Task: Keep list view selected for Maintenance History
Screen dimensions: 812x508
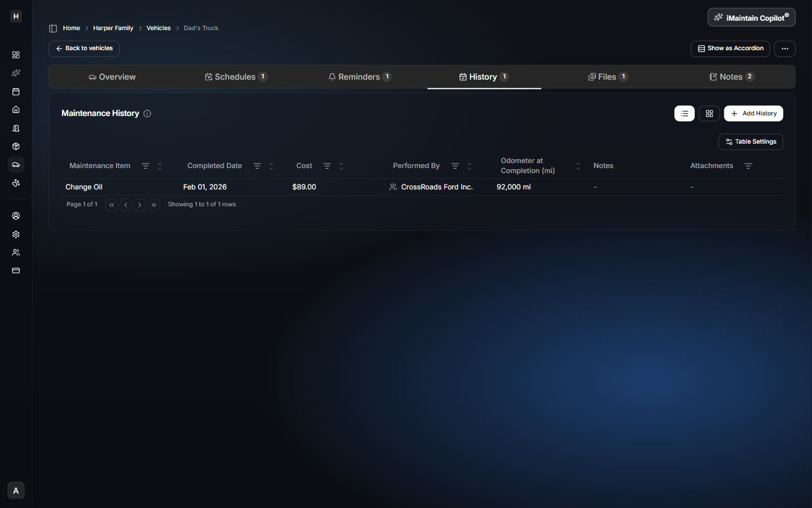Action: click(684, 114)
